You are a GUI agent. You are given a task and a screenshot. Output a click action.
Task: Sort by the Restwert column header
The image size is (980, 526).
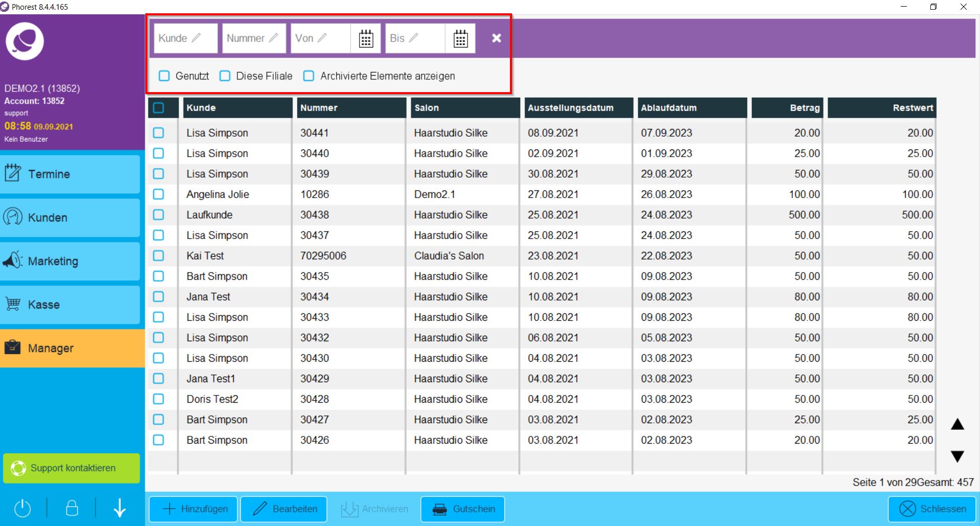click(x=882, y=108)
